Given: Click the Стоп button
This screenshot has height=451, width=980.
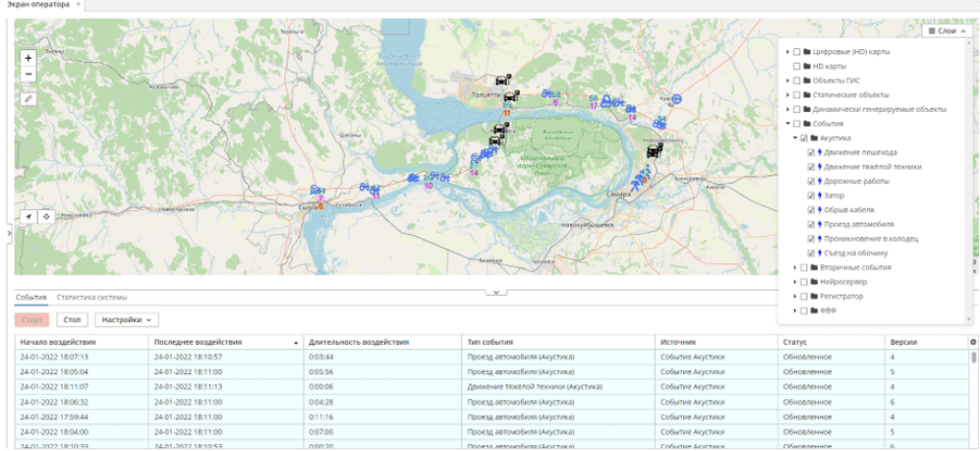Looking at the screenshot, I should click(x=72, y=319).
